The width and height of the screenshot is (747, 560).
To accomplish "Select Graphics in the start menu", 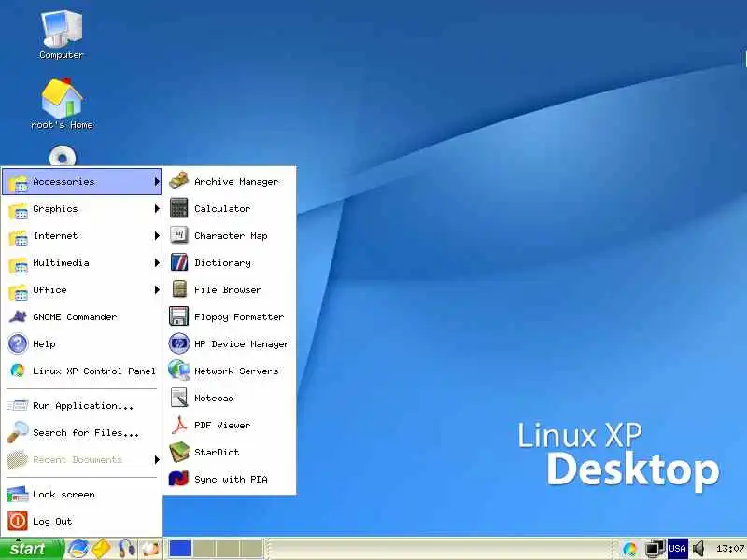I will click(82, 208).
